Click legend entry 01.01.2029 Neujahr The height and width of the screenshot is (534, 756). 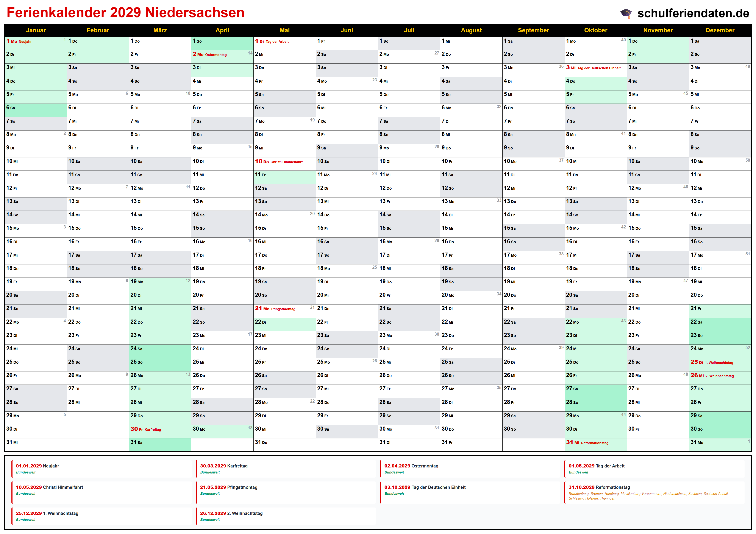pos(37,466)
